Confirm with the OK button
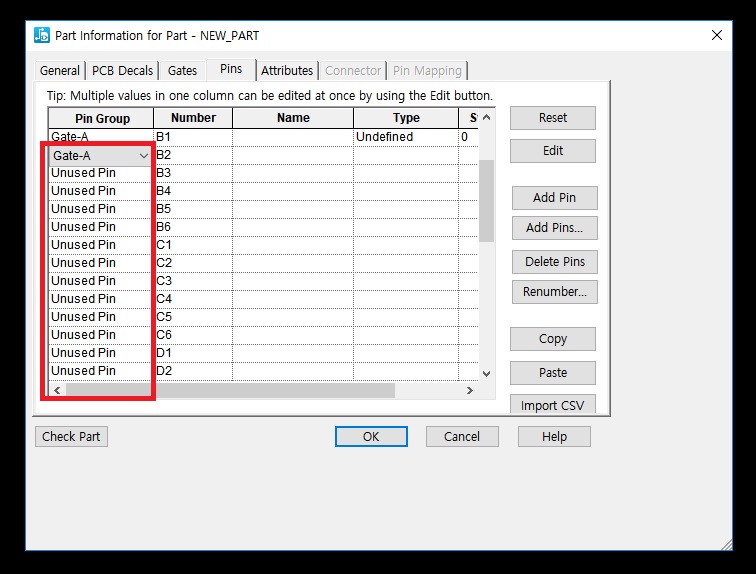 pos(371,437)
